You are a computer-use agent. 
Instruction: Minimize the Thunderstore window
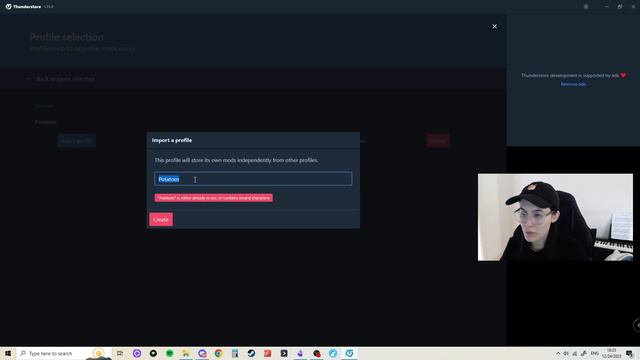606,7
